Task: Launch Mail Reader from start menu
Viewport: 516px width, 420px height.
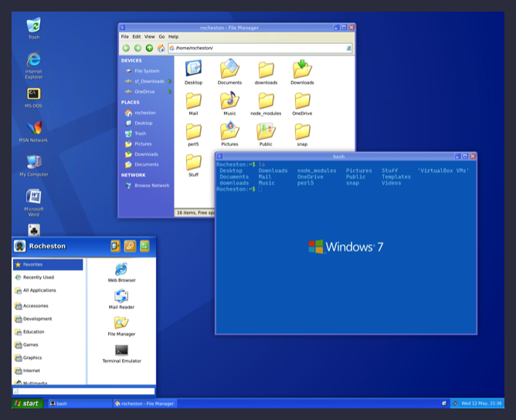Action: pyautogui.click(x=121, y=300)
